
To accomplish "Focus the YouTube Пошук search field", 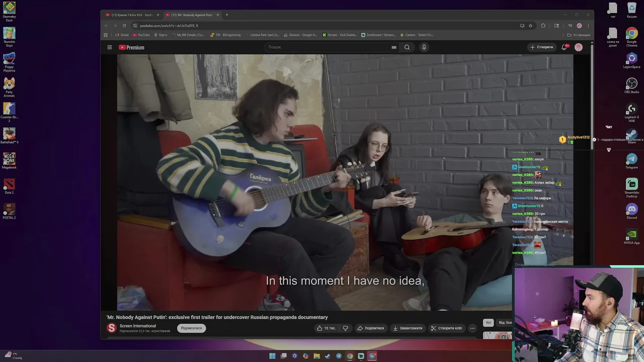I will [327, 47].
